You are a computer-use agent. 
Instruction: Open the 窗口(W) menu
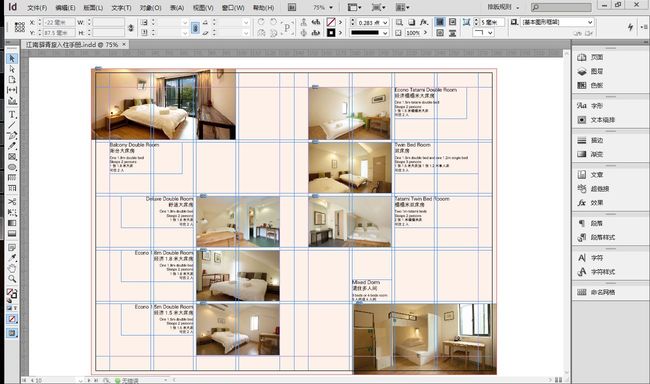click(x=233, y=8)
